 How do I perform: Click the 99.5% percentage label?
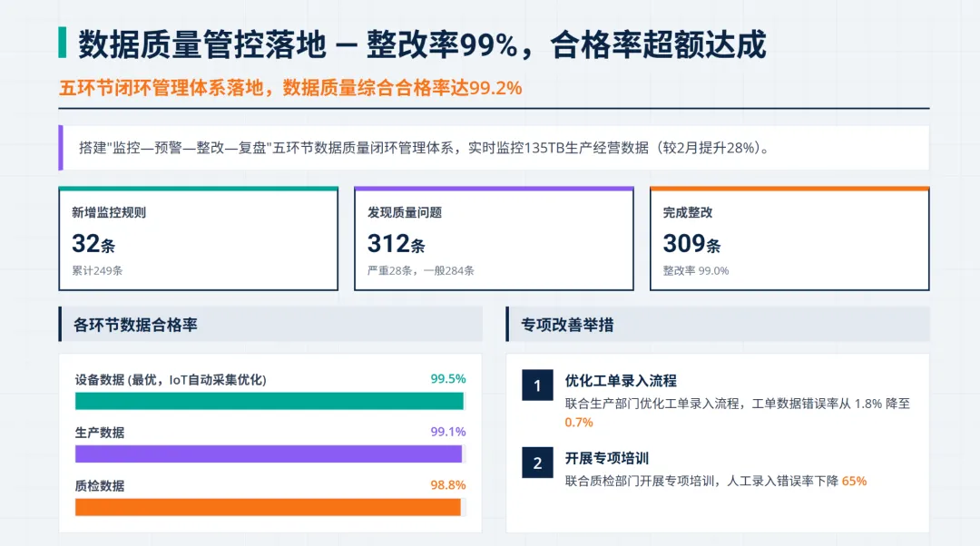(x=448, y=379)
